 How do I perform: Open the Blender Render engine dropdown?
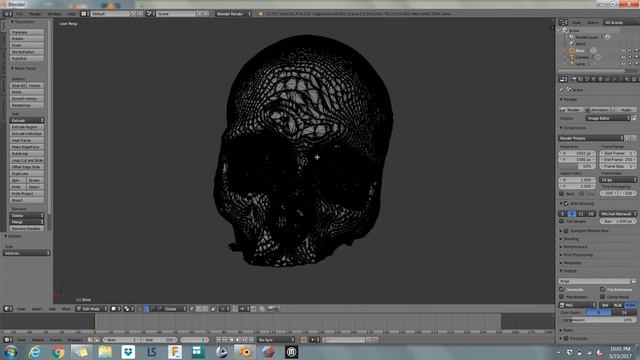233,13
